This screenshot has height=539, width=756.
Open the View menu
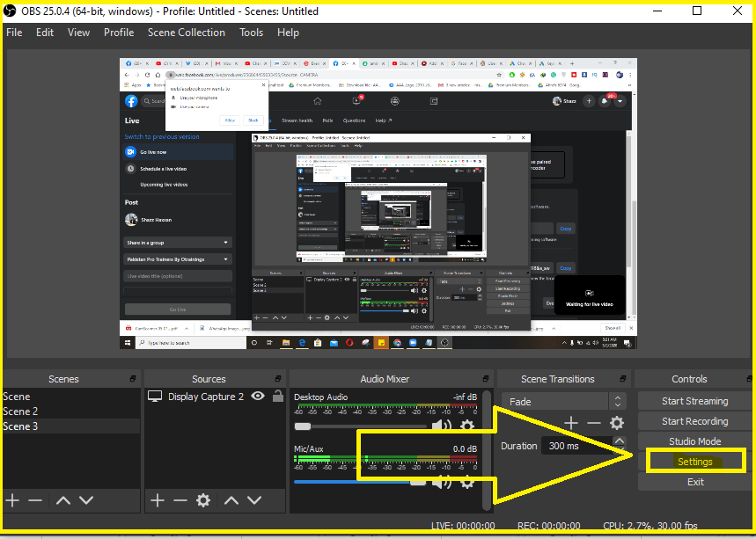pyautogui.click(x=78, y=33)
